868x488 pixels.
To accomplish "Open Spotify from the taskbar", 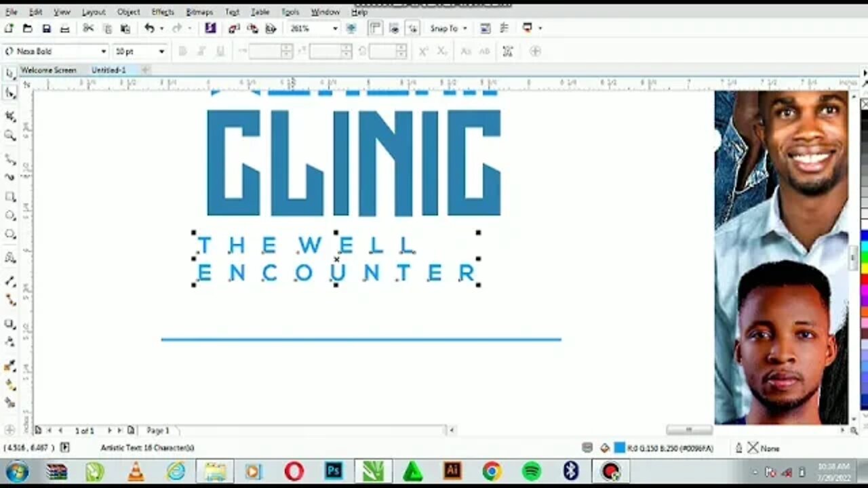I will [x=531, y=471].
